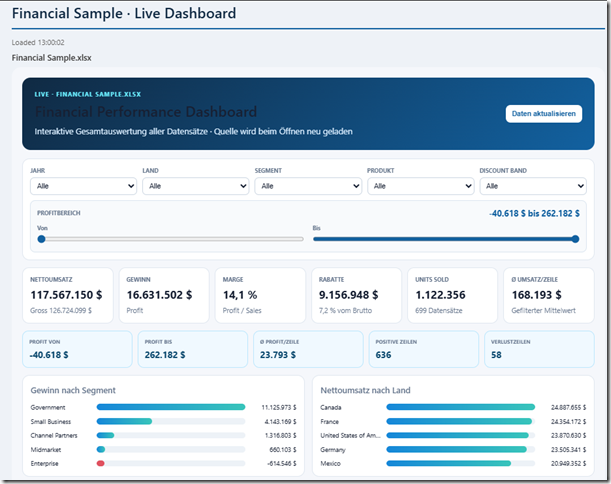Select the Verlustzeilen 58 tile

[539, 349]
